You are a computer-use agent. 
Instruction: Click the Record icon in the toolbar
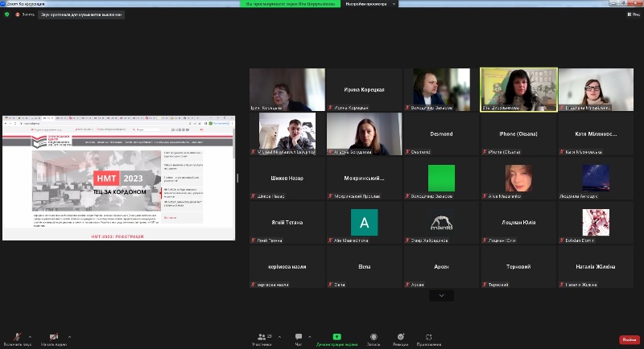(374, 339)
